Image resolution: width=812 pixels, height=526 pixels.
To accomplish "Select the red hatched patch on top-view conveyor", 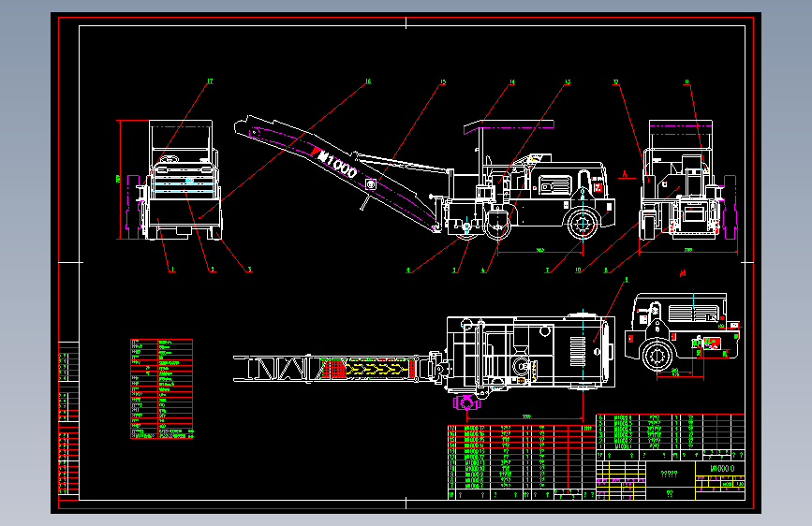I will click(333, 369).
